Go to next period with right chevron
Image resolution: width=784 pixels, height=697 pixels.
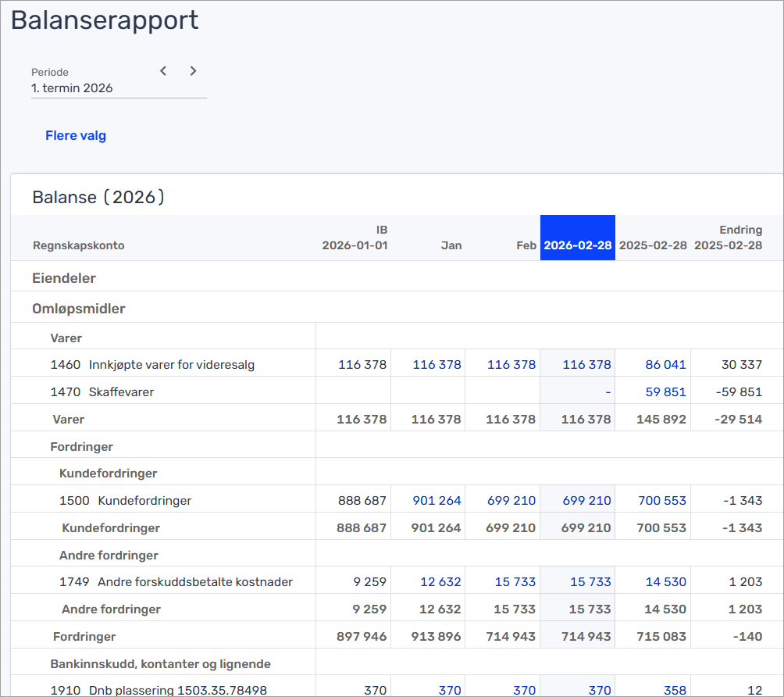[x=193, y=71]
